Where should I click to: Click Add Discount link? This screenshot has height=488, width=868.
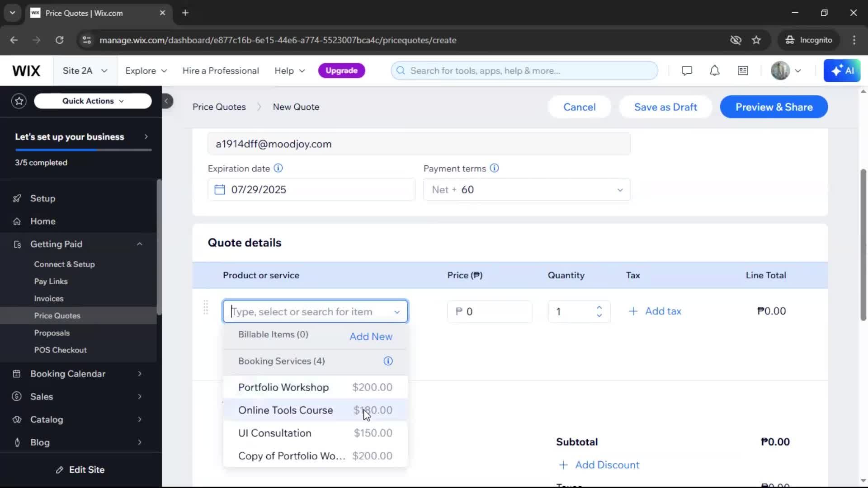click(x=599, y=465)
